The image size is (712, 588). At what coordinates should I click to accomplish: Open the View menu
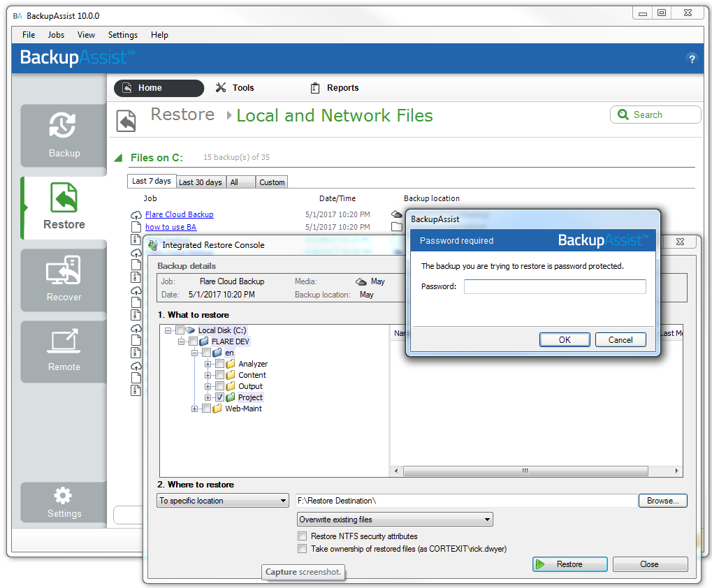(x=86, y=35)
